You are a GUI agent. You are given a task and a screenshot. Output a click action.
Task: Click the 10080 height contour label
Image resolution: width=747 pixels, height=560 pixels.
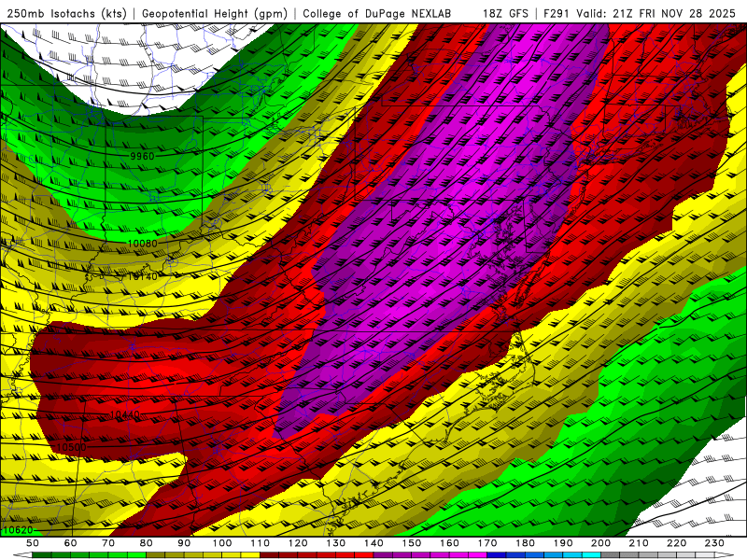[x=142, y=244]
